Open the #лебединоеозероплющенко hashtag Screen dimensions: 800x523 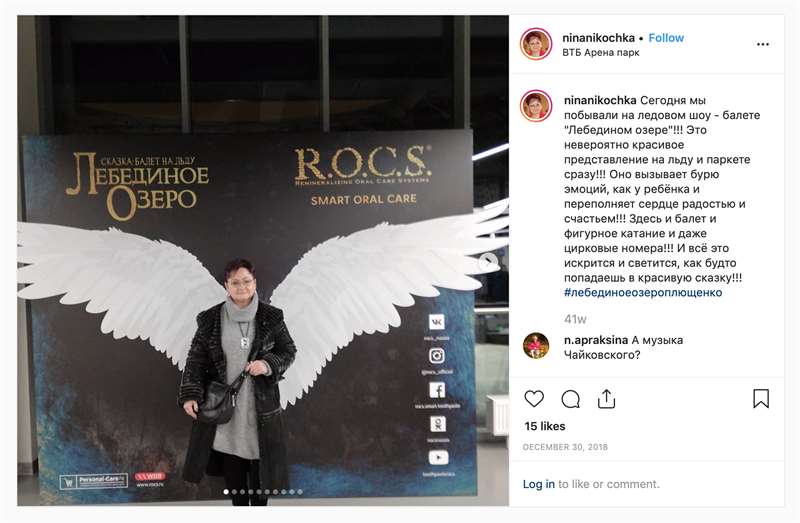(643, 292)
